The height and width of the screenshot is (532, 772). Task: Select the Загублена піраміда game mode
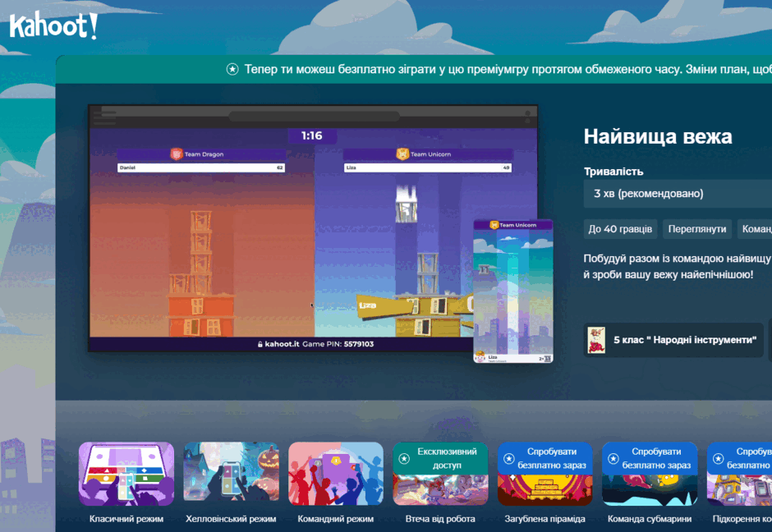point(545,474)
